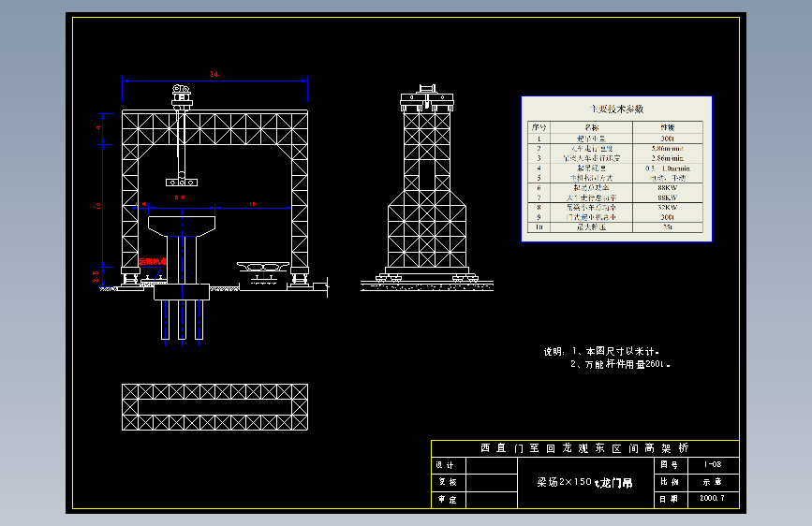Click the 88KW value in table row 6

tap(668, 188)
